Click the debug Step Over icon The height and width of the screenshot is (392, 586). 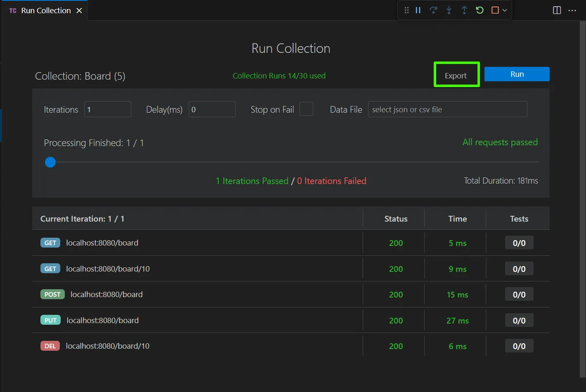pyautogui.click(x=433, y=10)
